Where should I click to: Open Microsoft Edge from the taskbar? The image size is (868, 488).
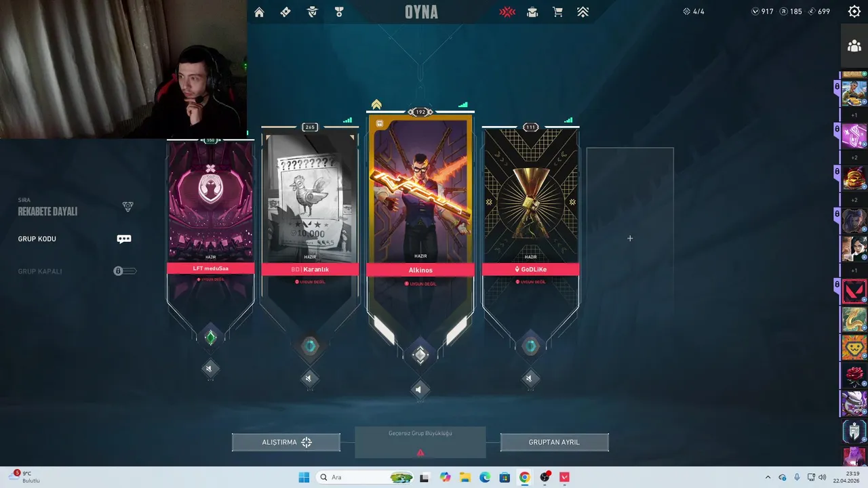[485, 477]
